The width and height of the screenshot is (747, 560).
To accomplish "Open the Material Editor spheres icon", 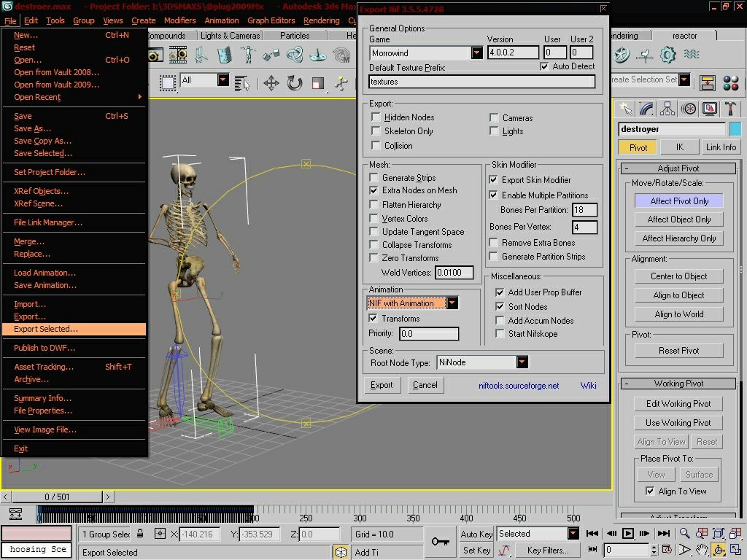I will (730, 83).
